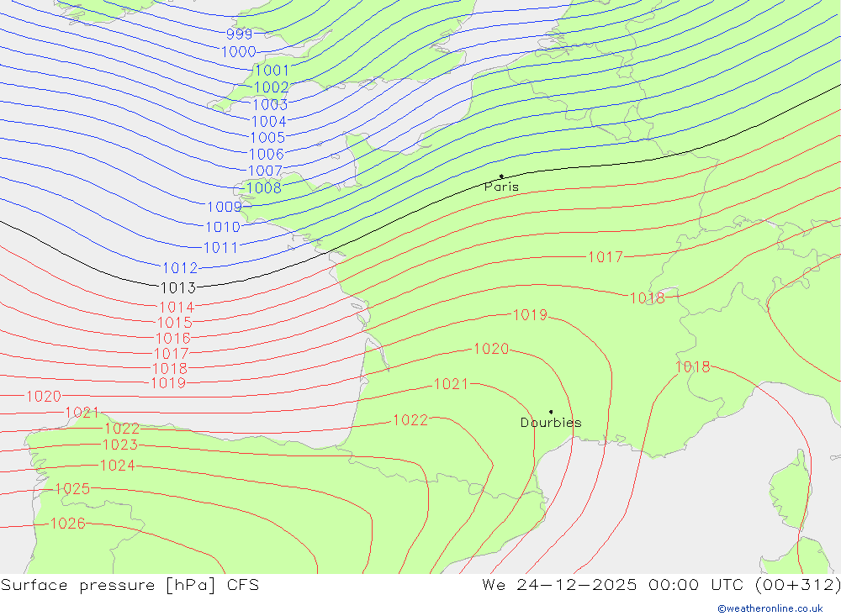Click the red 1015 isobar label
This screenshot has width=841, height=616.
click(x=175, y=323)
